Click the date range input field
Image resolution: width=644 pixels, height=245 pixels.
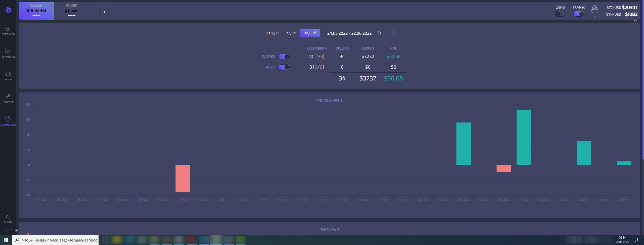click(x=354, y=33)
